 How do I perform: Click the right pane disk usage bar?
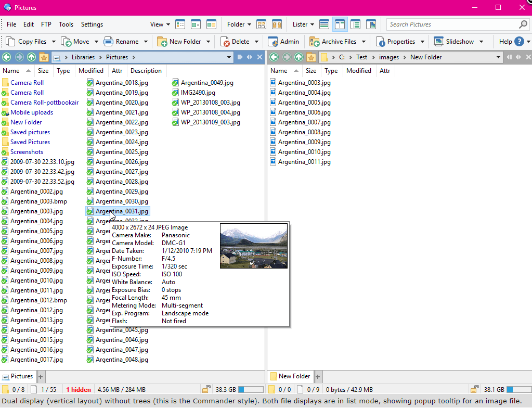(x=519, y=389)
